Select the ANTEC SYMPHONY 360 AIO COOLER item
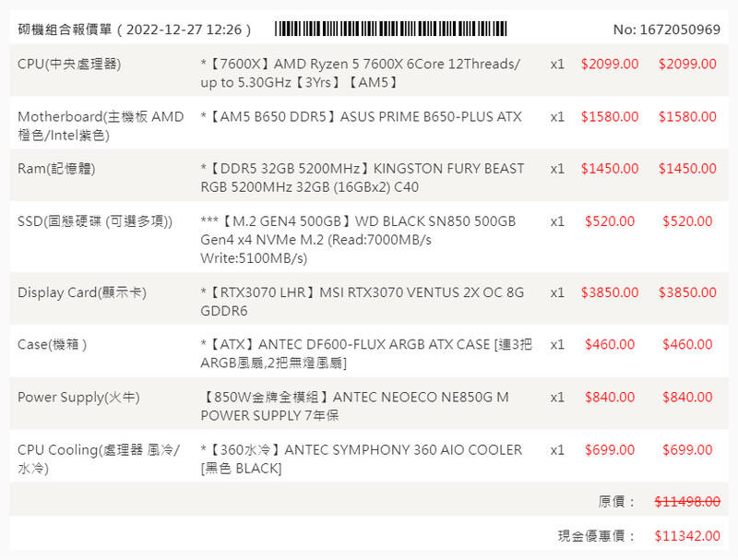Screen dimensions: 738x560 (x=361, y=459)
